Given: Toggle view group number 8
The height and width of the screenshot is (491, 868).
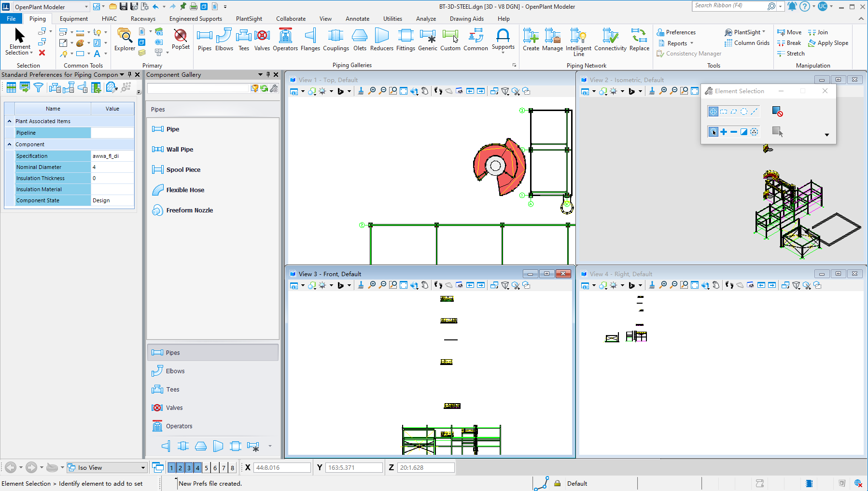Looking at the screenshot, I should 232,467.
